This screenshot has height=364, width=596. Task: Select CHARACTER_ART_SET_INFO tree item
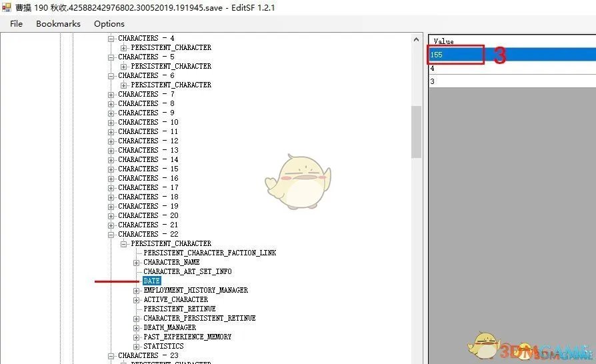[x=187, y=271]
